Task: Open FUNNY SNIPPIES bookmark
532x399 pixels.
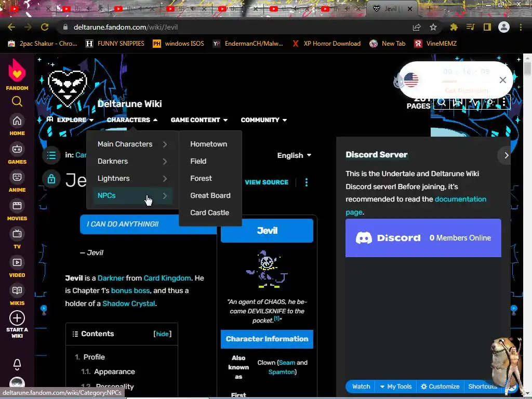Action: pos(115,44)
